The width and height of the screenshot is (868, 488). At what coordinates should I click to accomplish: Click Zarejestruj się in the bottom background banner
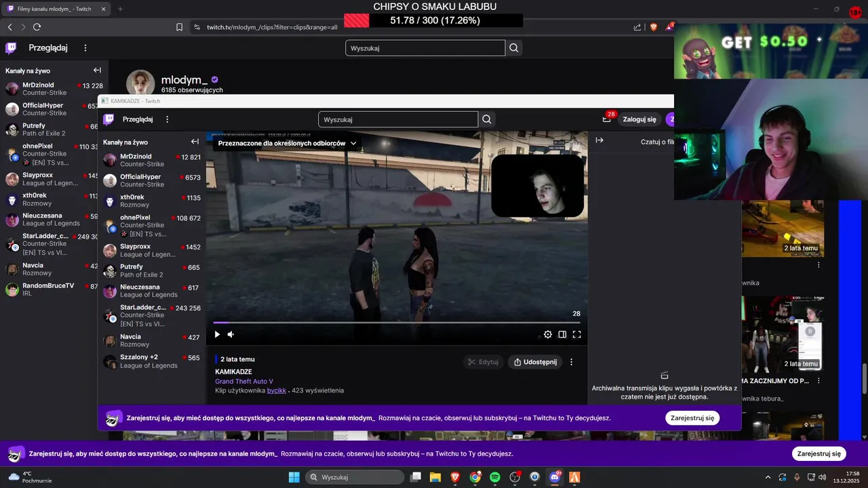click(818, 454)
